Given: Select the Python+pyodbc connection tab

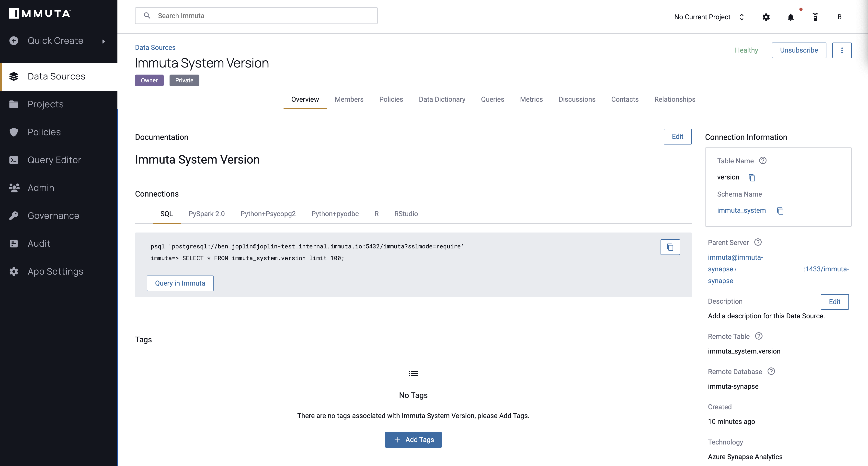Looking at the screenshot, I should (335, 214).
